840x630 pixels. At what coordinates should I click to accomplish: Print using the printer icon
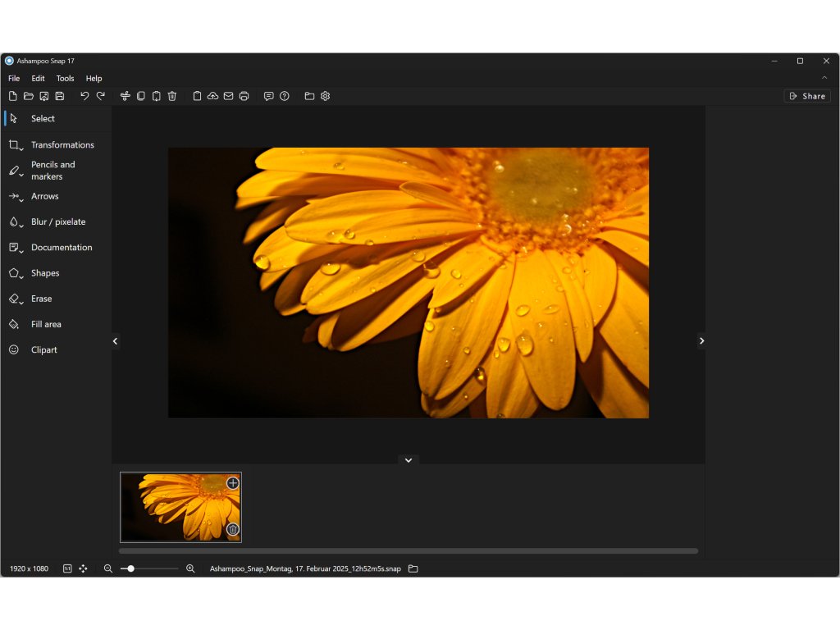pos(244,96)
